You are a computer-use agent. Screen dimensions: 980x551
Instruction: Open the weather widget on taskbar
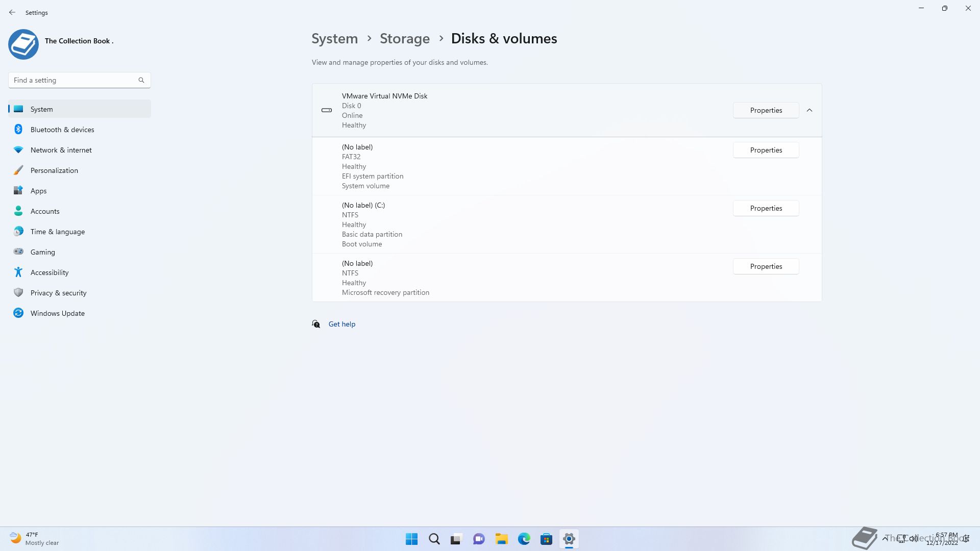(x=35, y=539)
